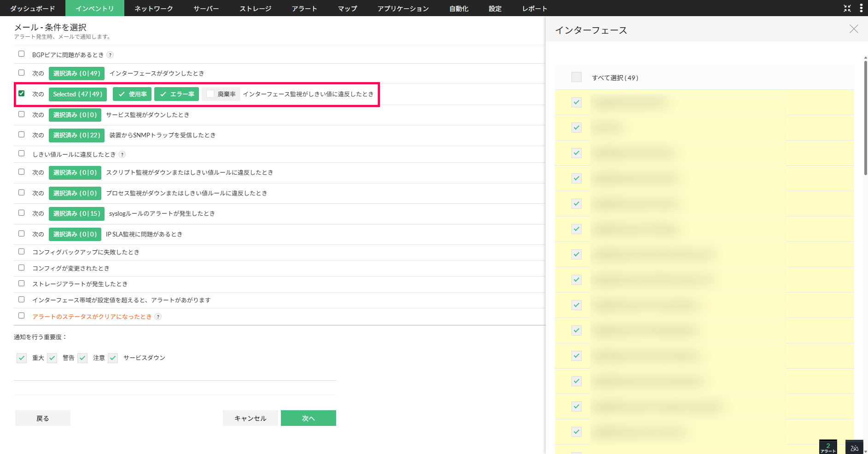Check the サービス監視がダウンしたとき checkbox
The image size is (868, 454).
tap(21, 114)
